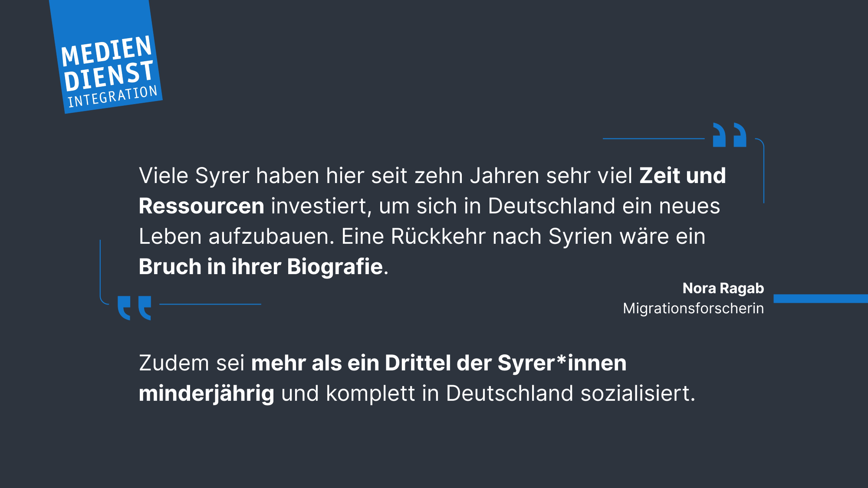Click the thin blue line beside bottom quote marks
This screenshot has height=488, width=868.
[210, 304]
